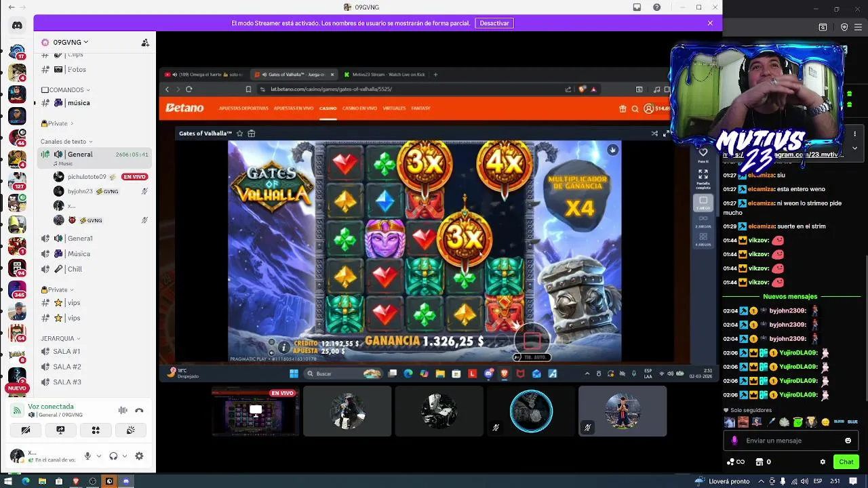Mute Discord microphone
868x488 pixels.
[87, 456]
